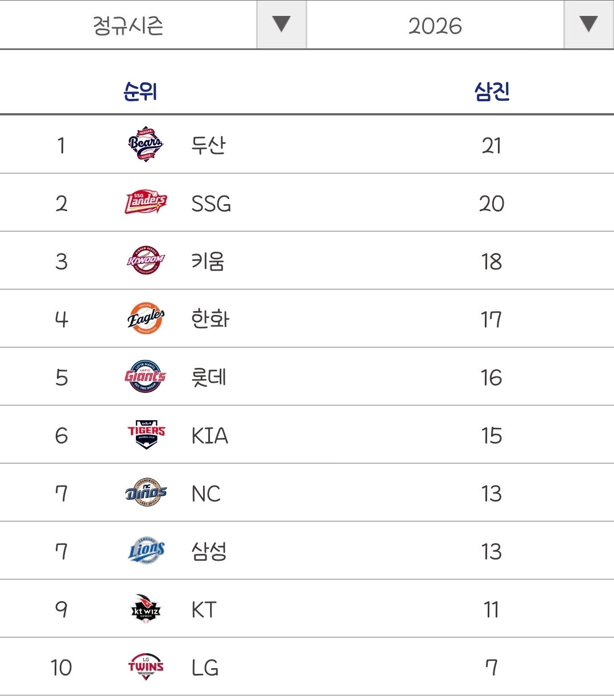614x700 pixels.
Task: Click the NC Dinos team logo
Action: pos(146,492)
